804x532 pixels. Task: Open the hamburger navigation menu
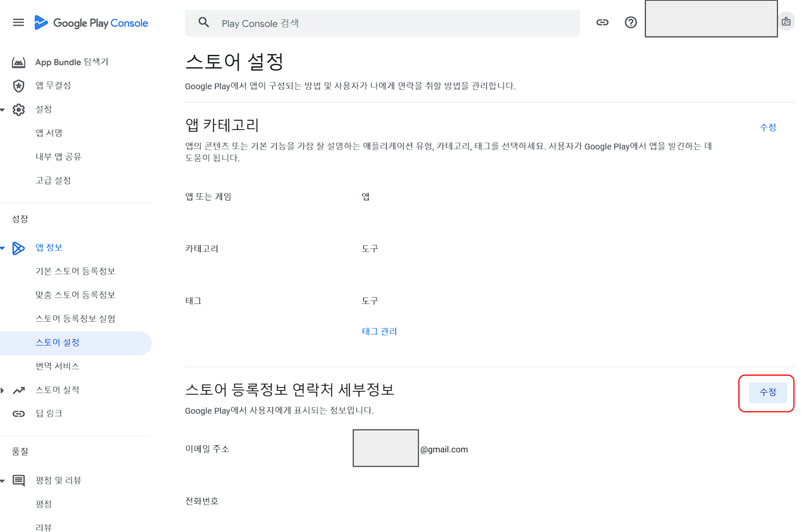(18, 22)
